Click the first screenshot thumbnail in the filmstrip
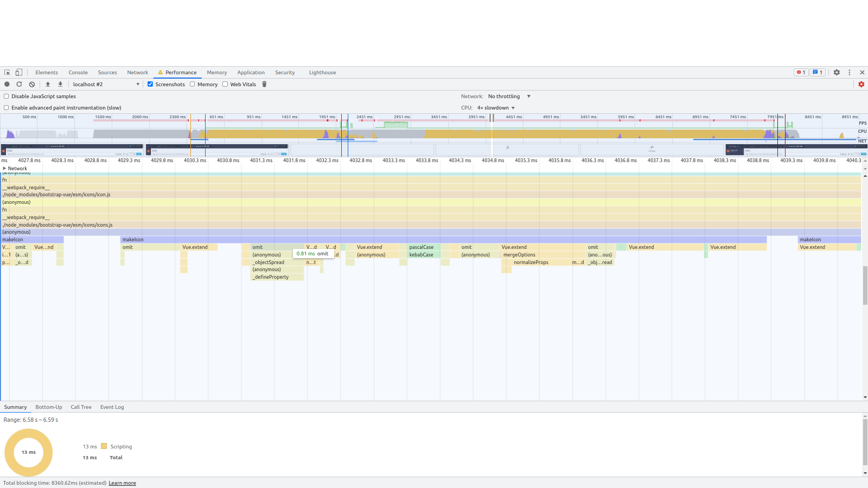868x488 pixels. (72, 149)
